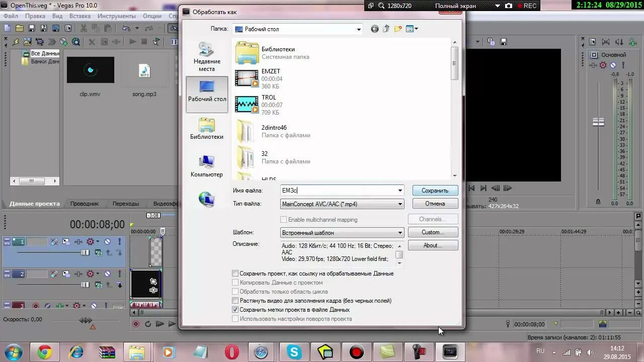Go up one folder level in save dialog
644x362 pixels.
(386, 29)
